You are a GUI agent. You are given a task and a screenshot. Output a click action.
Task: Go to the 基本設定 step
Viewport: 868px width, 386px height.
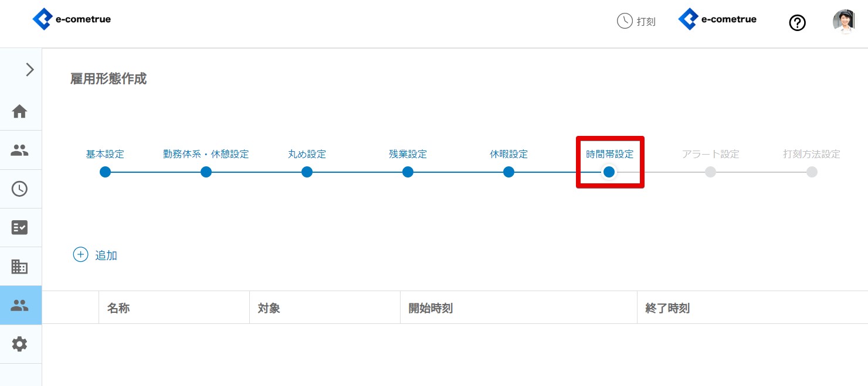[105, 172]
